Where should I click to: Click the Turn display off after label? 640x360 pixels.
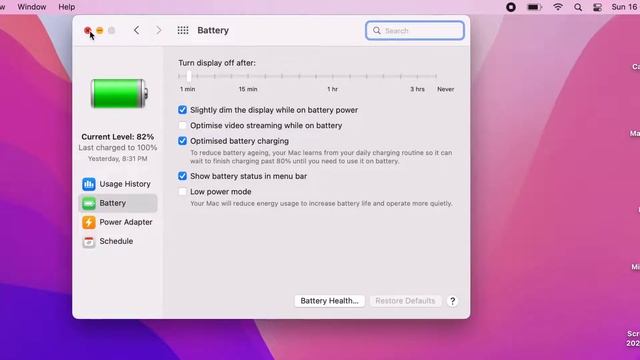coord(217,63)
